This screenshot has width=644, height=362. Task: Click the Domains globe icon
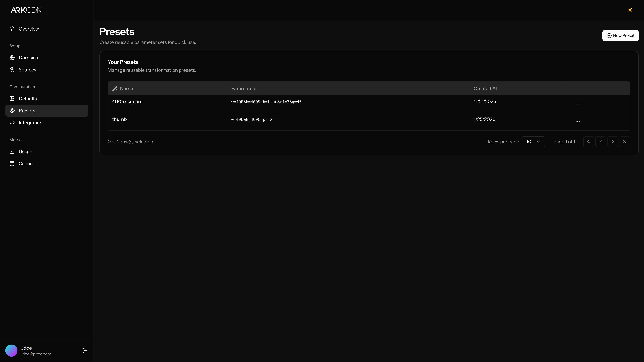(12, 58)
